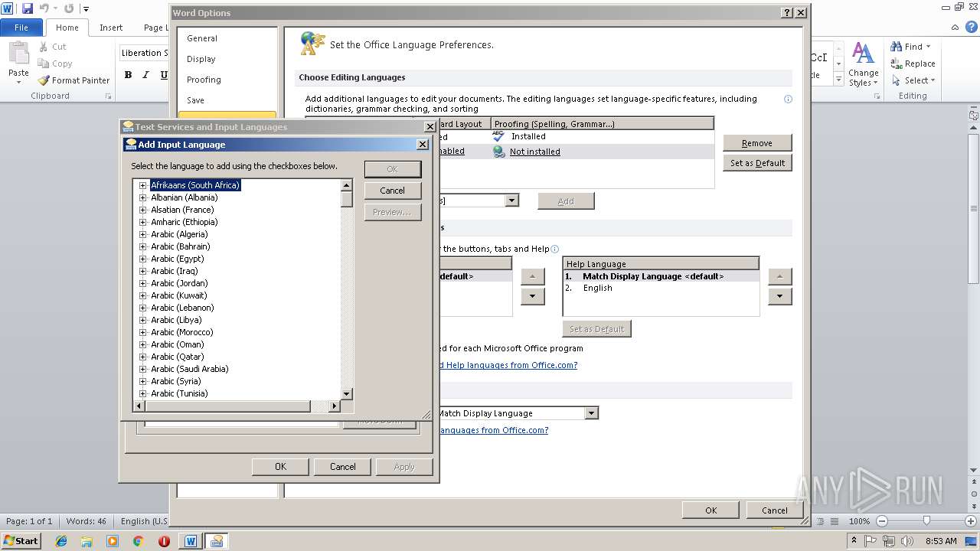Viewport: 980px width, 551px height.
Task: Open Opera browser from the taskbar
Action: click(x=164, y=541)
